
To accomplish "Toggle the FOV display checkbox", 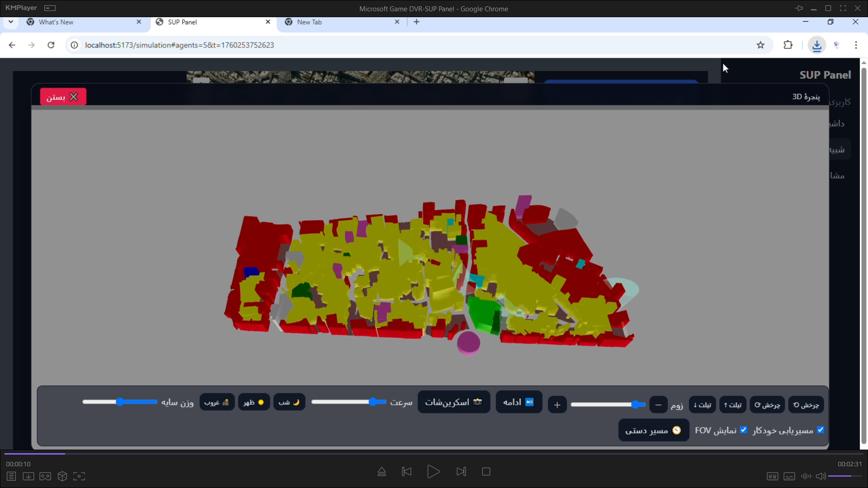I will pos(744,430).
